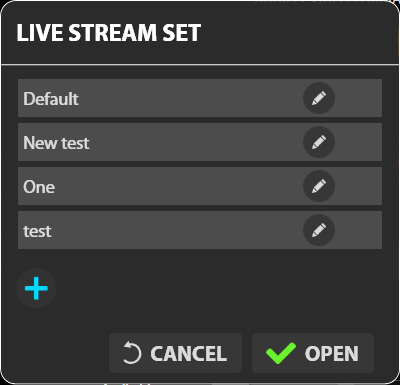
Task: Pick the test stream set row
Action: coord(200,230)
